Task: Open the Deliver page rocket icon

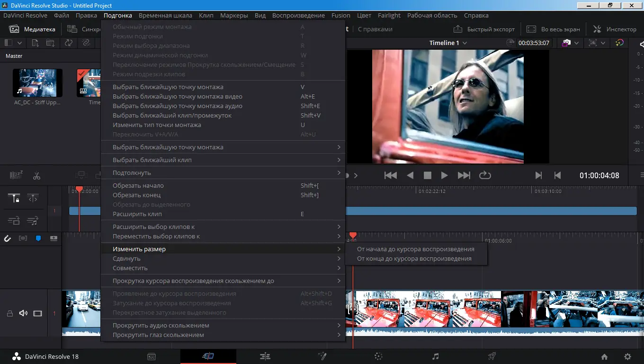Action: click(x=492, y=356)
